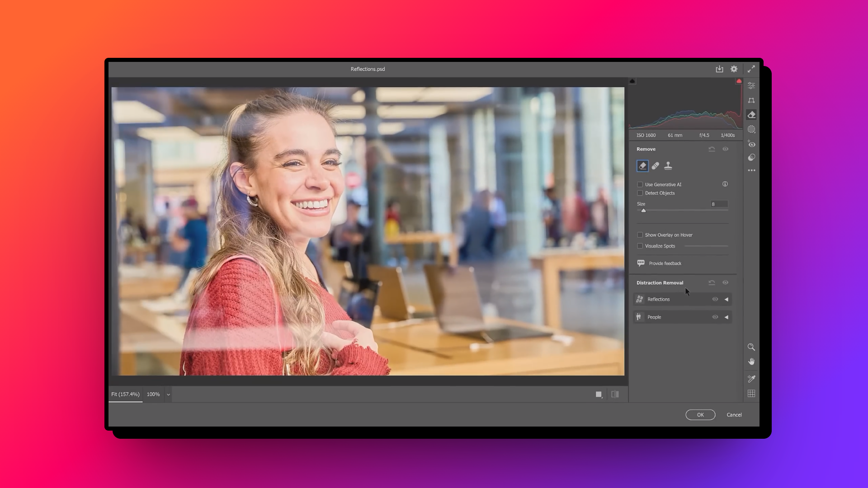Expand the People distraction entry
This screenshot has height=488, width=868.
click(726, 317)
